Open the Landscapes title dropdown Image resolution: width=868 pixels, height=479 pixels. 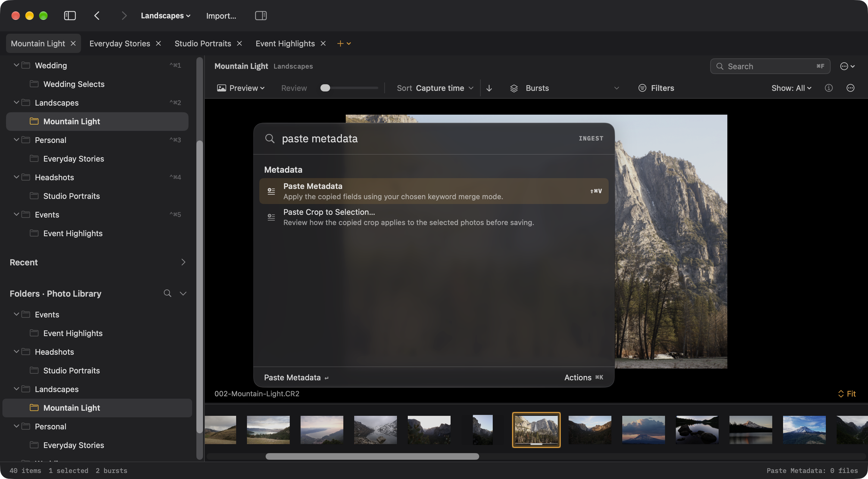[x=165, y=15]
